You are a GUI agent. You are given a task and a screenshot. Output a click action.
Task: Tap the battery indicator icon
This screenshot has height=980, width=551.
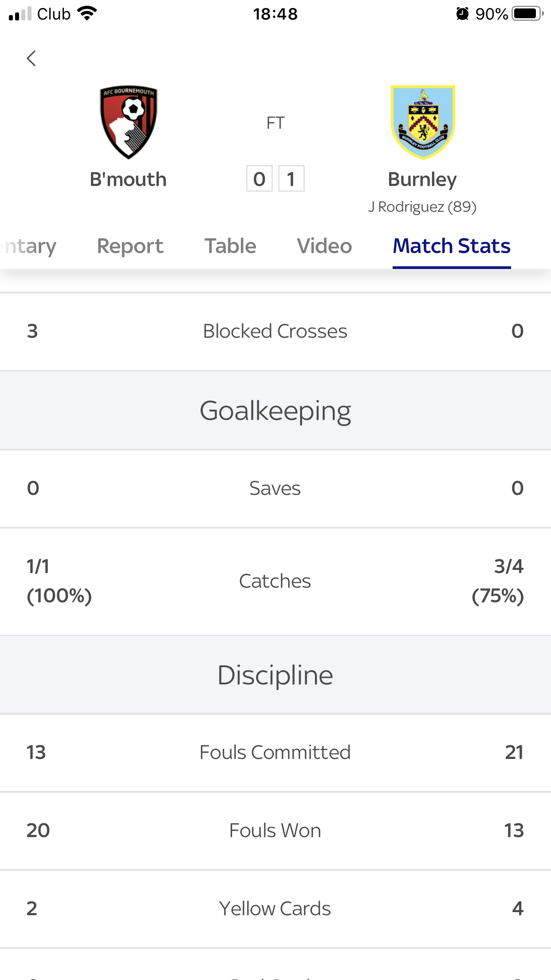tap(527, 14)
